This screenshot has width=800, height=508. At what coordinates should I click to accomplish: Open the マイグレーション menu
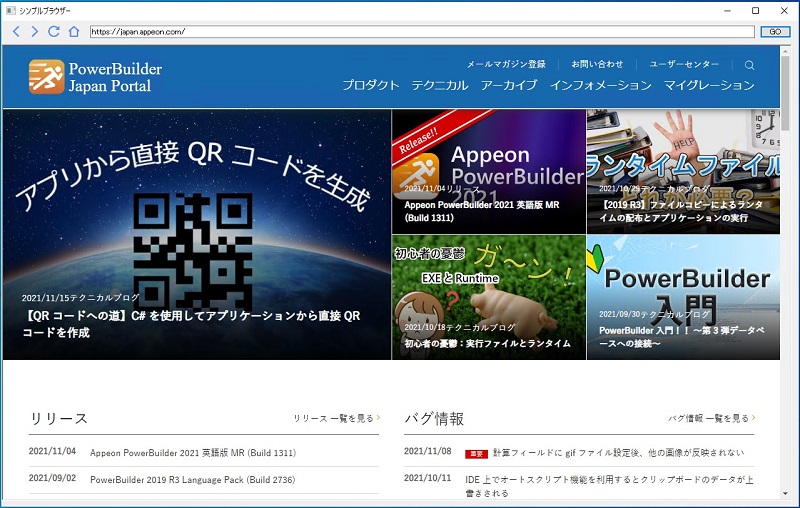709,85
